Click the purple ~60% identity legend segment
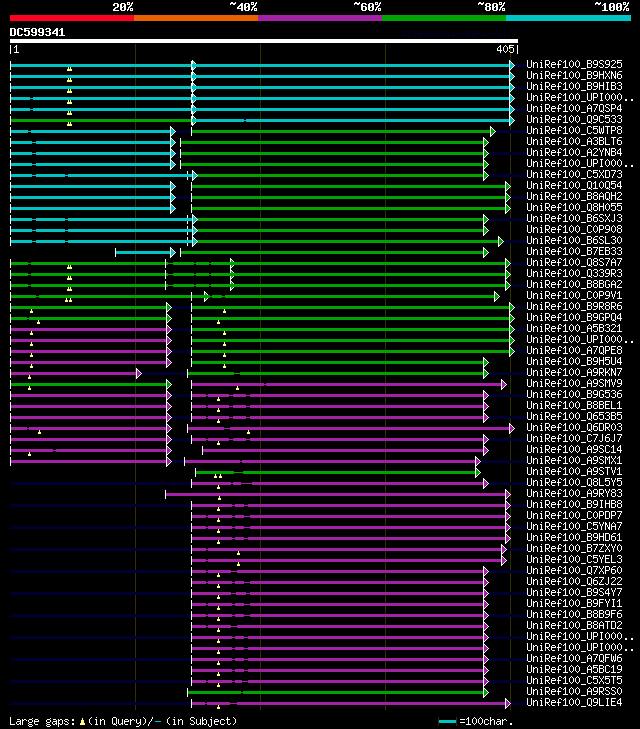Viewport: 640px width, 729px height. tap(320, 18)
